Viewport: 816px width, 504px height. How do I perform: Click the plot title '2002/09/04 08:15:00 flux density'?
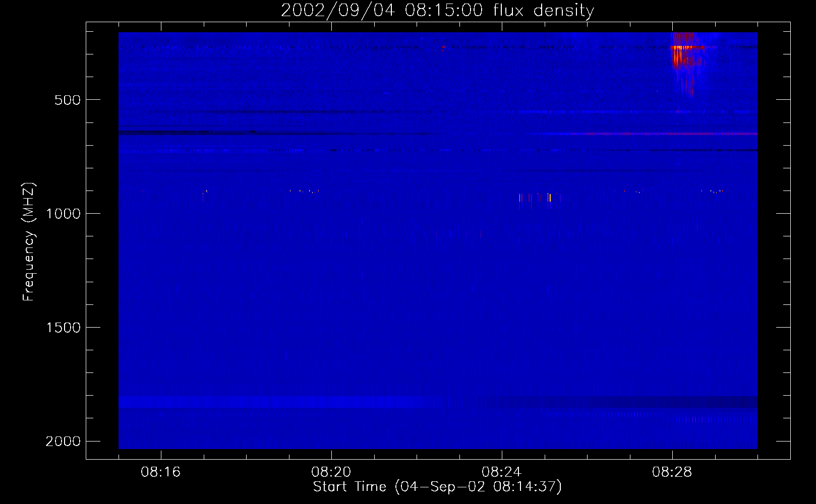pos(437,10)
